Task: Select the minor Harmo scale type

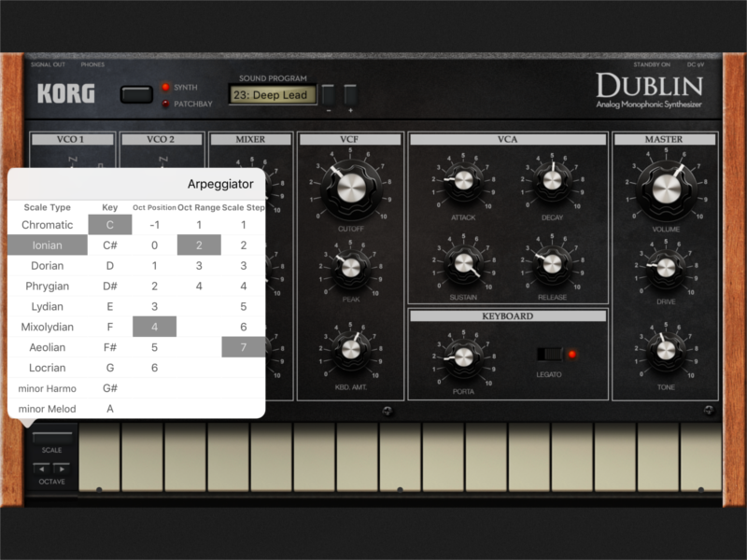Action: coord(48,388)
